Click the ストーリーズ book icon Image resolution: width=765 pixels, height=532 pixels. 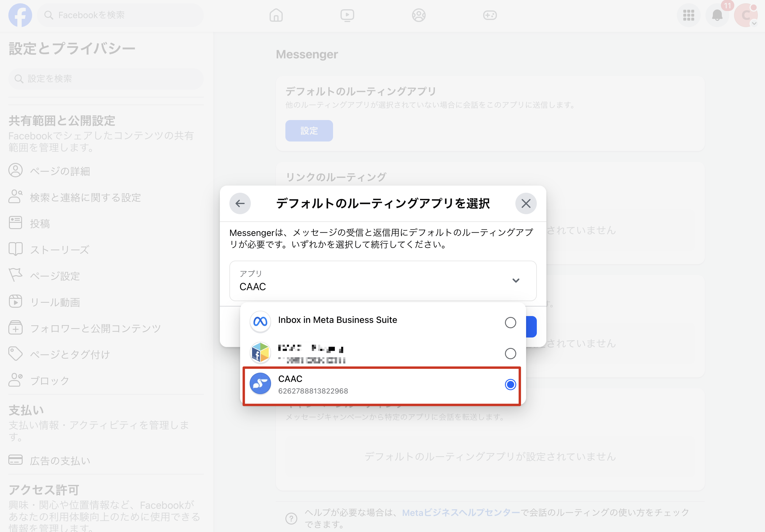click(x=15, y=249)
